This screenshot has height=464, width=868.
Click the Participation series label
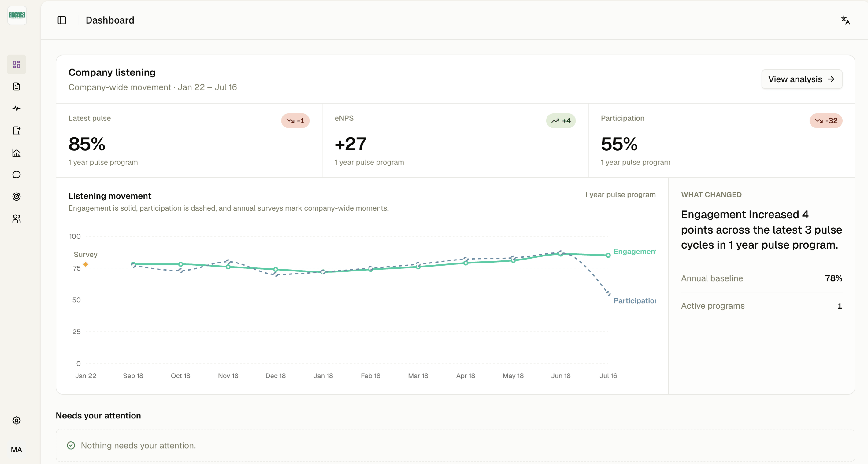point(635,301)
